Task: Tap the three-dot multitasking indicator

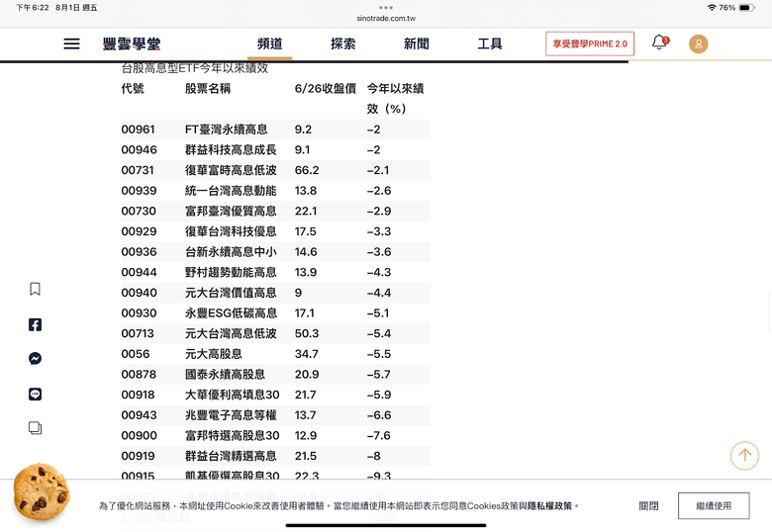Action: tap(386, 7)
